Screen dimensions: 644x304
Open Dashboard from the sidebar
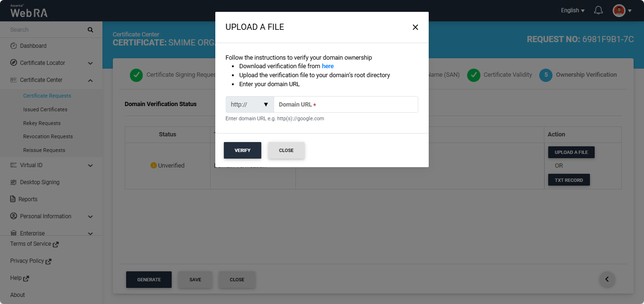pos(33,46)
